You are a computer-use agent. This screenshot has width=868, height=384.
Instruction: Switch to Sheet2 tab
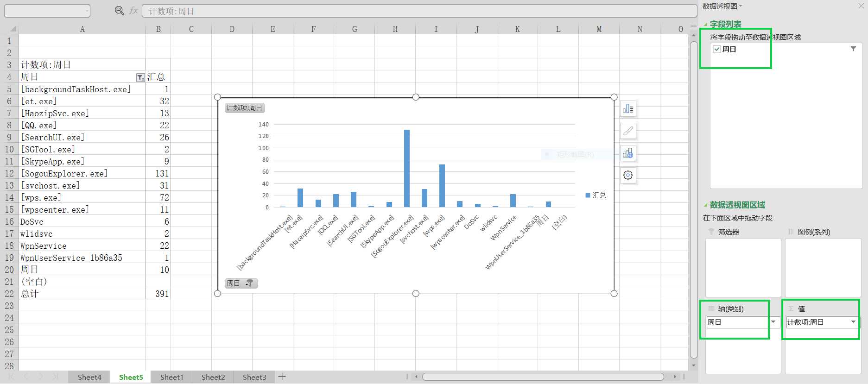pyautogui.click(x=213, y=377)
